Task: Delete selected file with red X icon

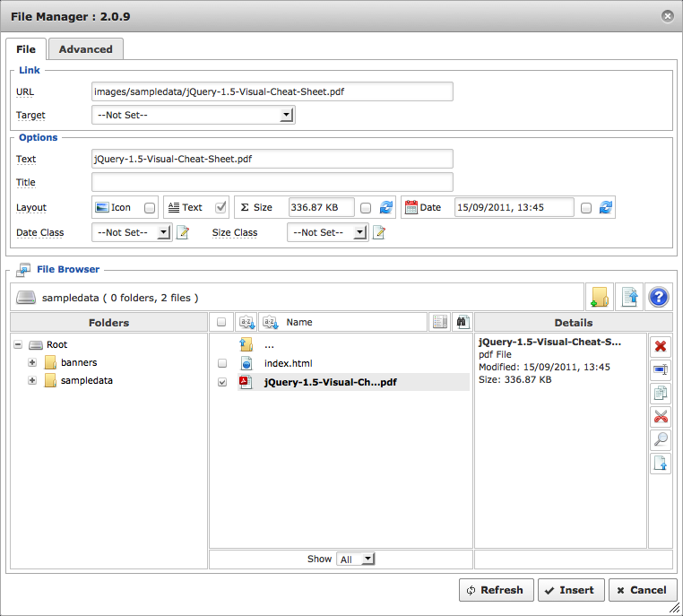Action: pyautogui.click(x=661, y=346)
